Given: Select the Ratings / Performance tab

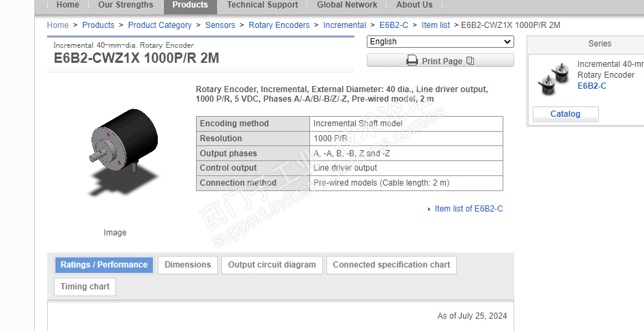Looking at the screenshot, I should coord(104,265).
